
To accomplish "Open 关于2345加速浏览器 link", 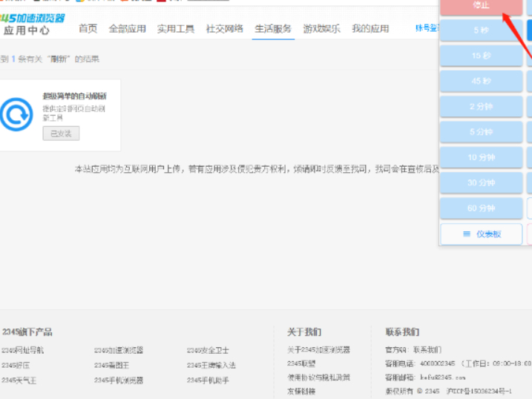I will pos(318,350).
